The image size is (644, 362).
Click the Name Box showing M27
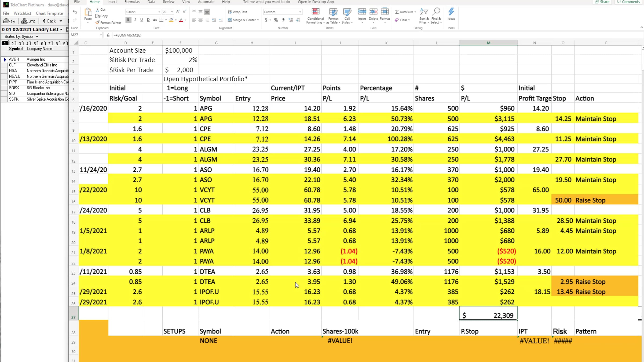(x=86, y=35)
